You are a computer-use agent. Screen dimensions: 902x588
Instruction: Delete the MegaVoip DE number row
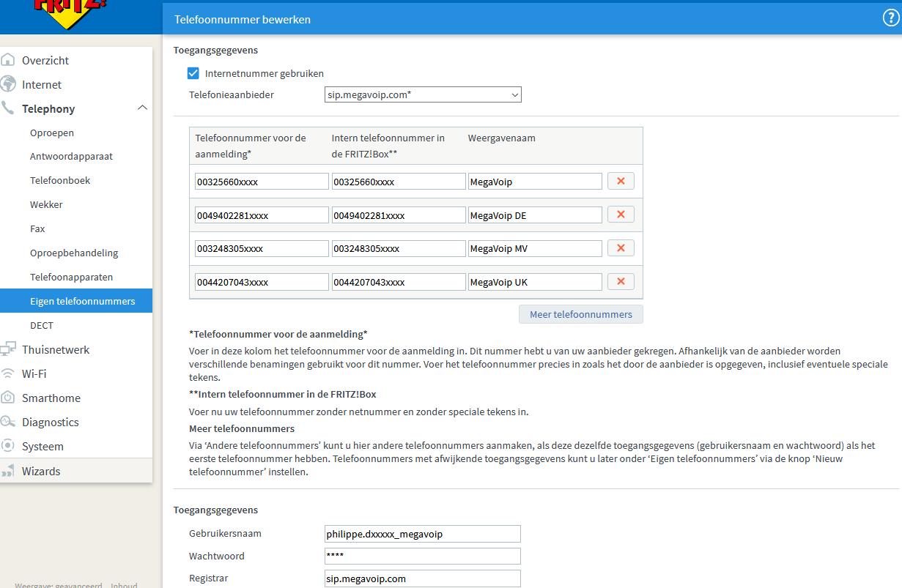point(621,215)
